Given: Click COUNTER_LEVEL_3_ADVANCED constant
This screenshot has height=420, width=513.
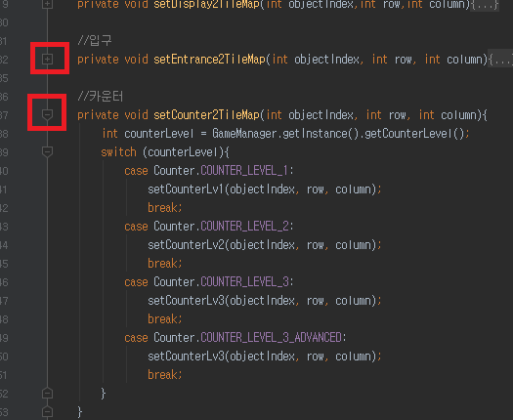Looking at the screenshot, I should tap(272, 338).
